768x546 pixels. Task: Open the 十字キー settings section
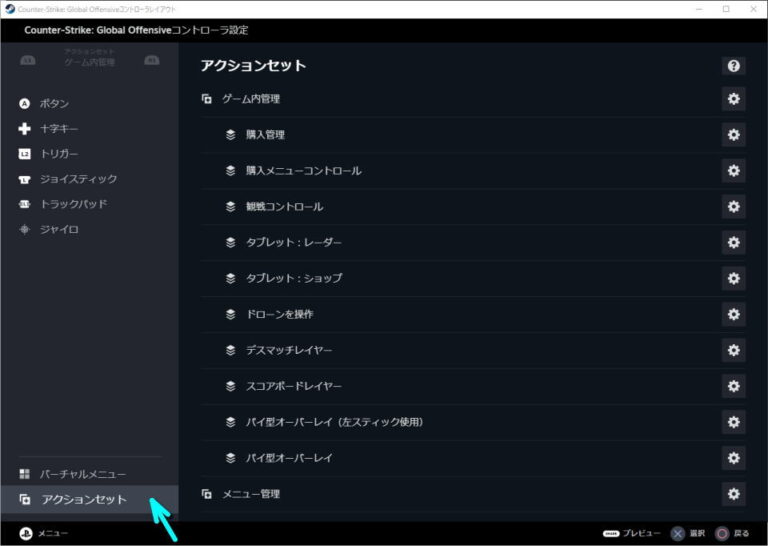point(90,129)
